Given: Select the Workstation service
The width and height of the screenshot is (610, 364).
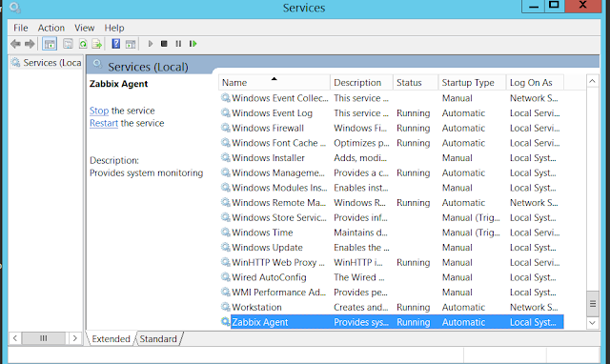Looking at the screenshot, I should 391,307.
